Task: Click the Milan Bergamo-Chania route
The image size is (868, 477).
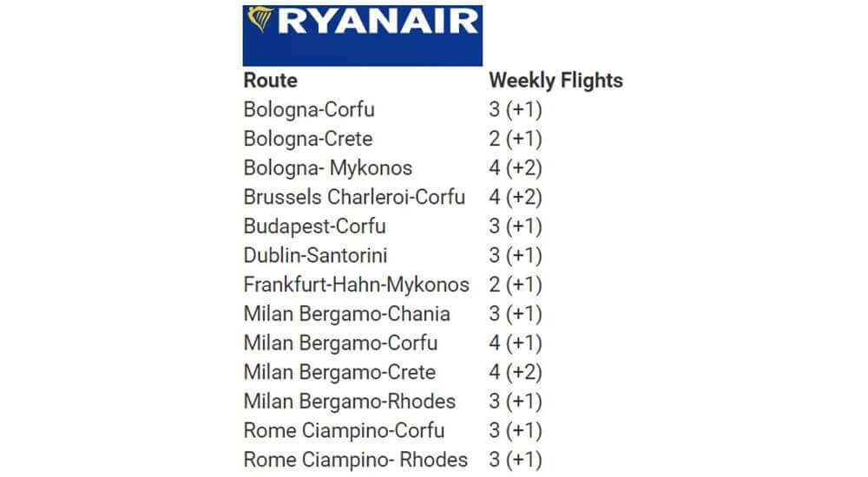Action: coord(346,314)
